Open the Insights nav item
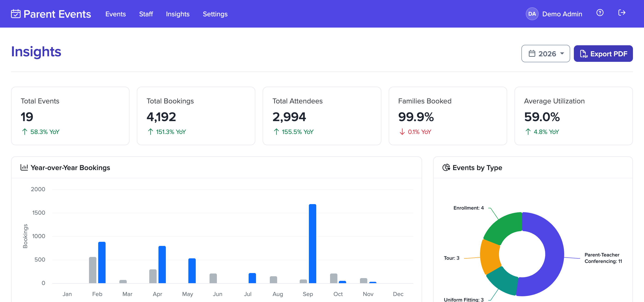The width and height of the screenshot is (644, 302). pos(178,14)
